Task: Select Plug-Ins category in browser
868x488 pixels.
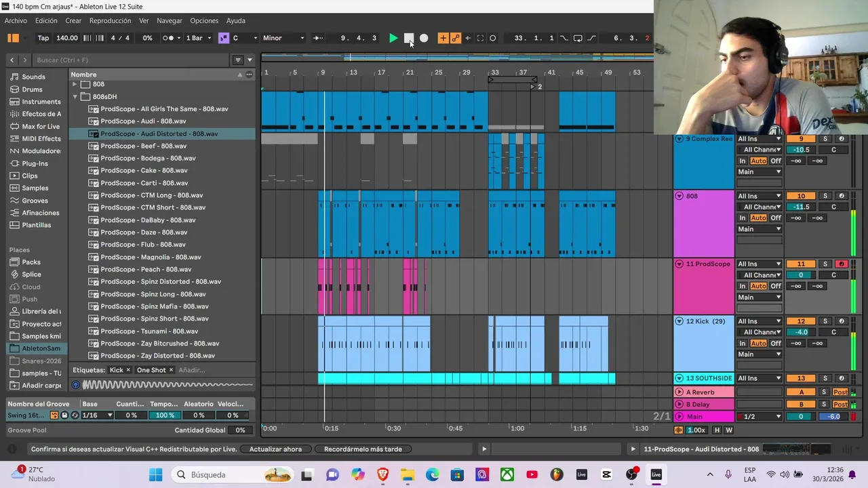Action: 35,163
